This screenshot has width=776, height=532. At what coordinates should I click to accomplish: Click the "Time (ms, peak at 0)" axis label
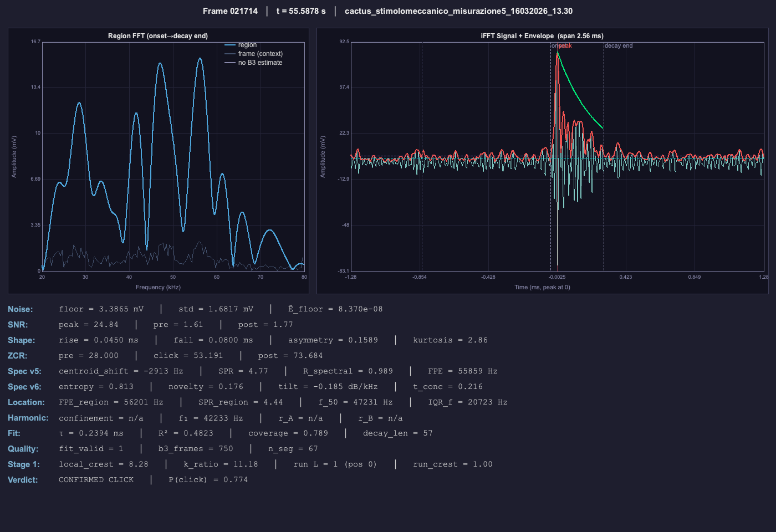click(542, 287)
